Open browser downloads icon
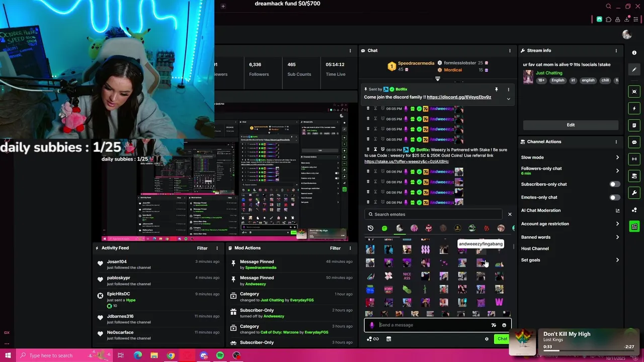 tap(627, 20)
